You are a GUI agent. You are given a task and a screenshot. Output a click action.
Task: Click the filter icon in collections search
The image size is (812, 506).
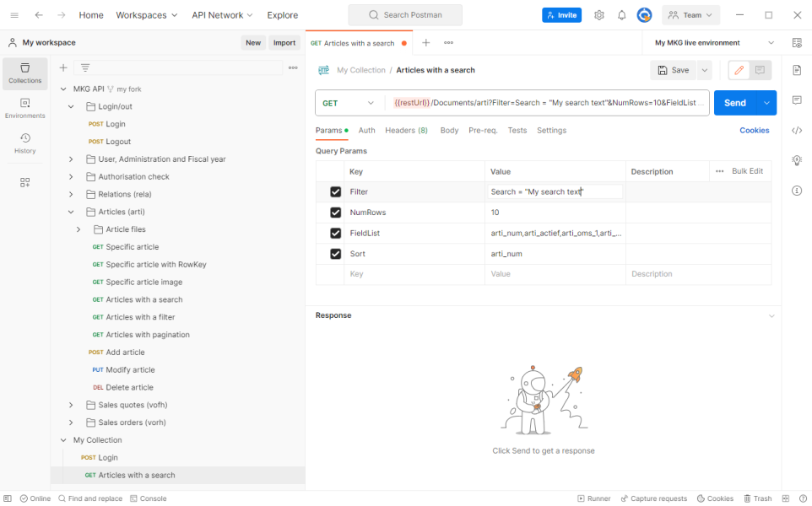pos(85,67)
